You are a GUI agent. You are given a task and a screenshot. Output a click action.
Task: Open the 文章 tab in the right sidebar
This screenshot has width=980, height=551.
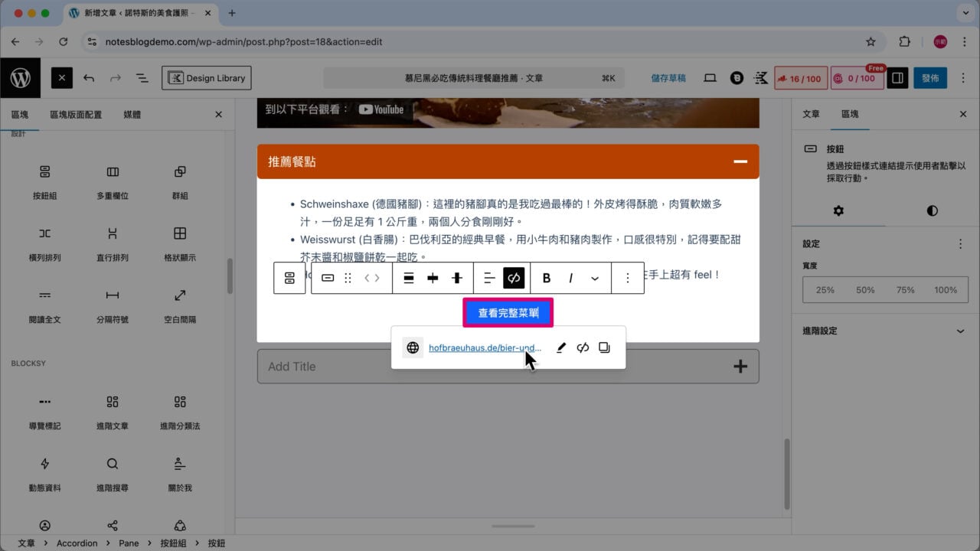click(810, 114)
